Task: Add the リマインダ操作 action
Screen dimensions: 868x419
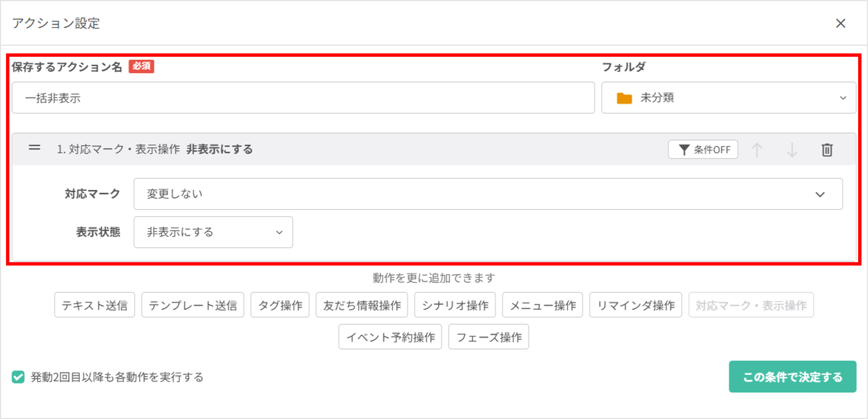Action: (x=635, y=305)
